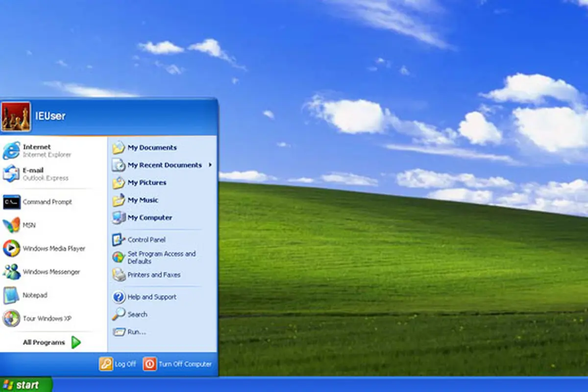Click the My Computer icon
This screenshot has height=392, width=588.
[x=119, y=218]
